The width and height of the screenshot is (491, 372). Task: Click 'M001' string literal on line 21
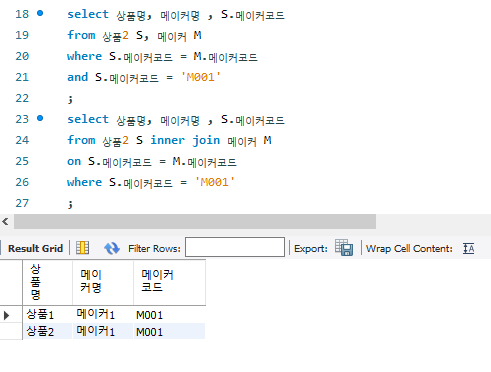(200, 77)
